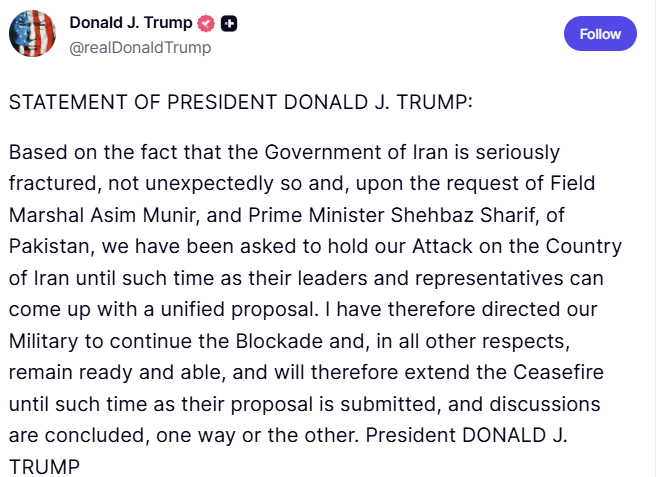The image size is (657, 477).
Task: Open the profile avatar picture
Action: pyautogui.click(x=32, y=34)
